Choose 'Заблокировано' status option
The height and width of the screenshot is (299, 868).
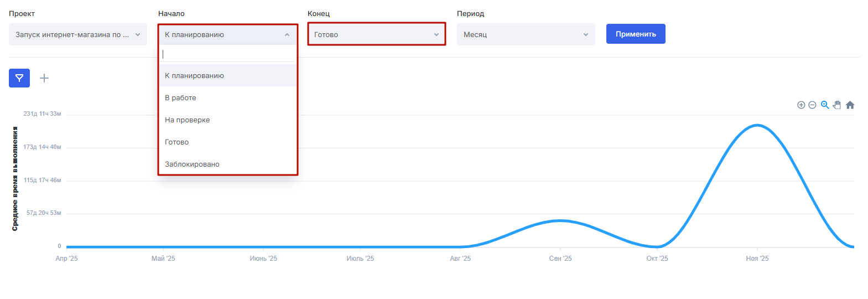pyautogui.click(x=192, y=164)
